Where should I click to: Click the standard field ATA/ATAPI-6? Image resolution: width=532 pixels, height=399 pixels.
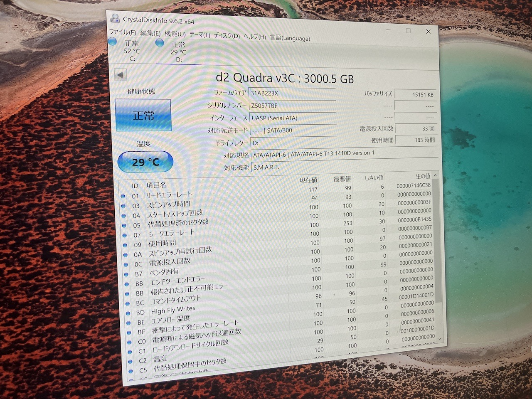pyautogui.click(x=344, y=154)
